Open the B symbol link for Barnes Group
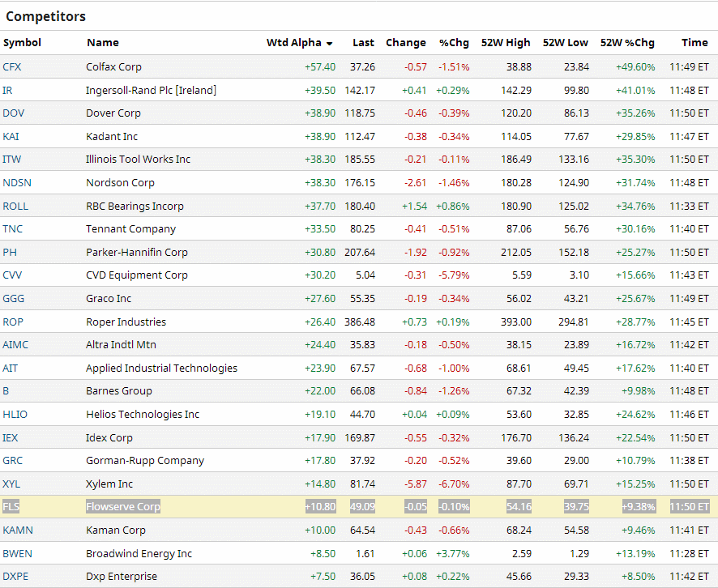718x588 pixels. tap(6, 390)
